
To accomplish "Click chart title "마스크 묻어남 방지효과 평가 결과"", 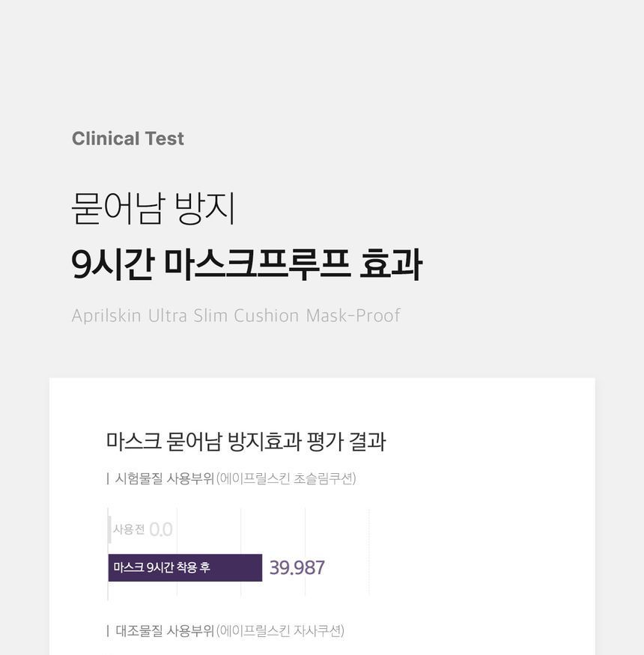I will click(246, 442).
